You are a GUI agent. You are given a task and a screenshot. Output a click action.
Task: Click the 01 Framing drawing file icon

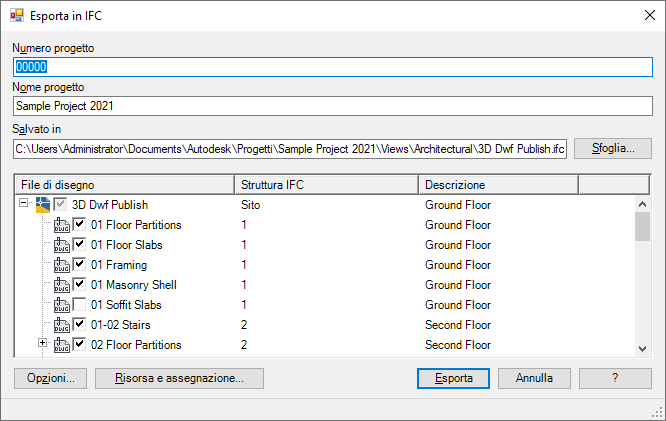[61, 265]
